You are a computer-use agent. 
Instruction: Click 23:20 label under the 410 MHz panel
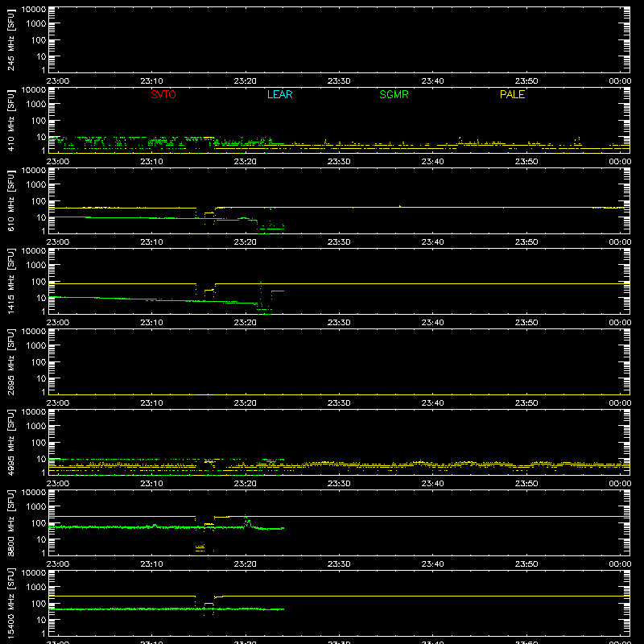[x=246, y=162]
